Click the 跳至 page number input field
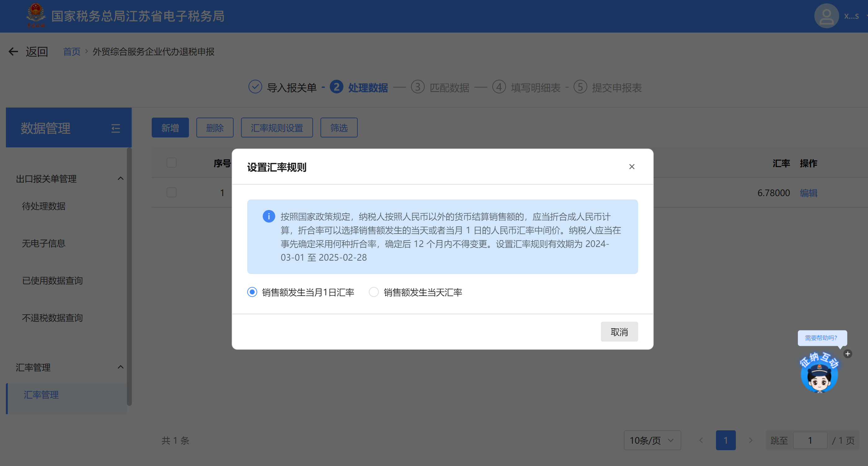The height and width of the screenshot is (466, 868). (x=810, y=440)
